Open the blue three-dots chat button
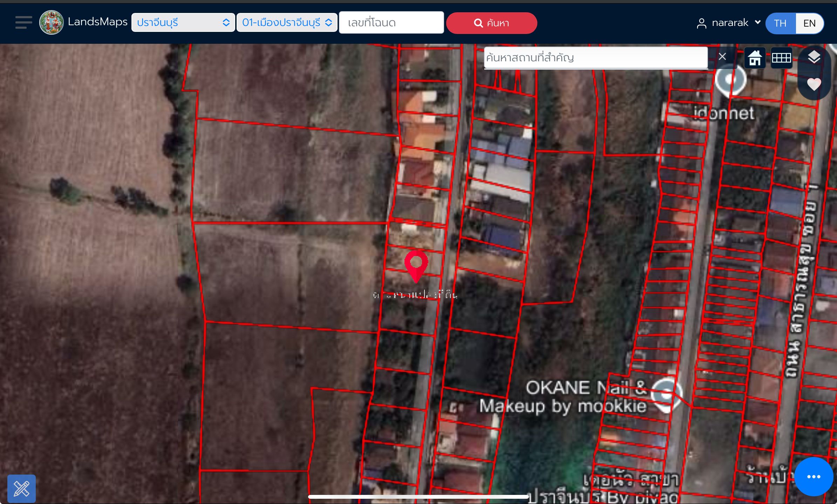Viewport: 837px width, 504px height. point(814,477)
